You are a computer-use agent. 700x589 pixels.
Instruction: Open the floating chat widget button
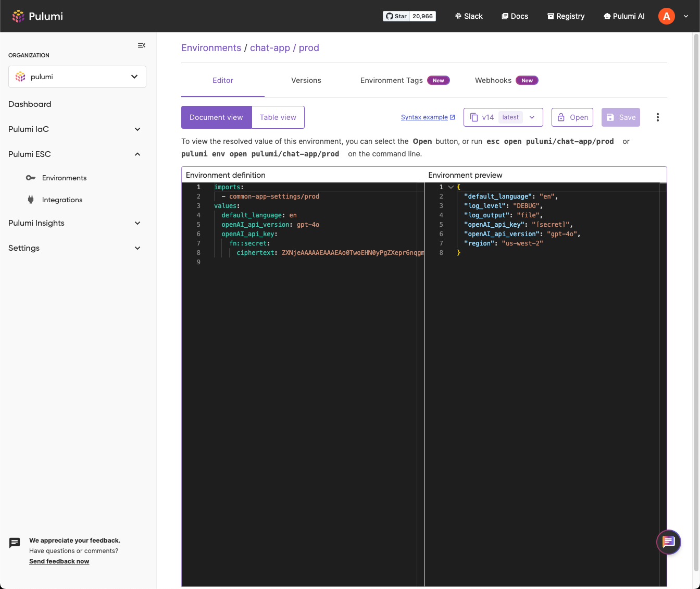[669, 542]
